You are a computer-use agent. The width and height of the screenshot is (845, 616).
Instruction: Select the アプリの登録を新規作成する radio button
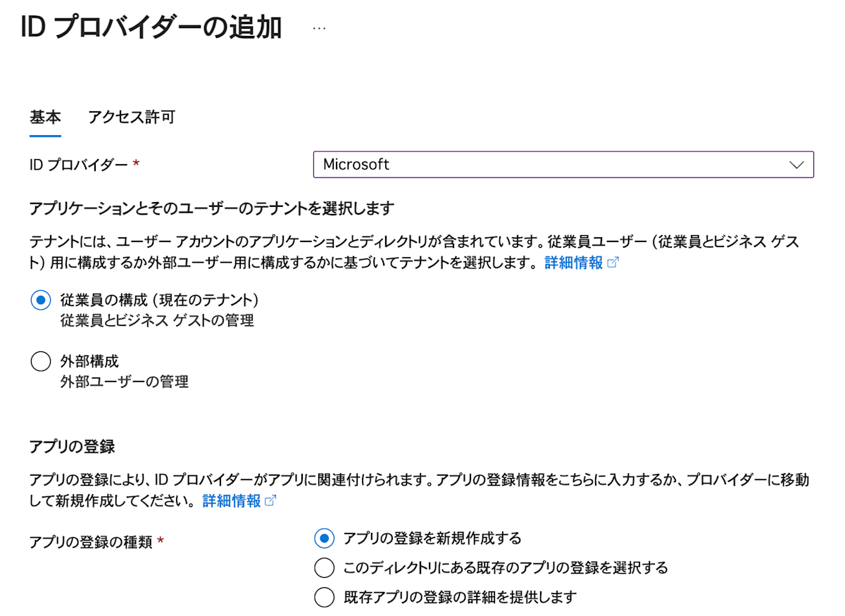pyautogui.click(x=324, y=539)
